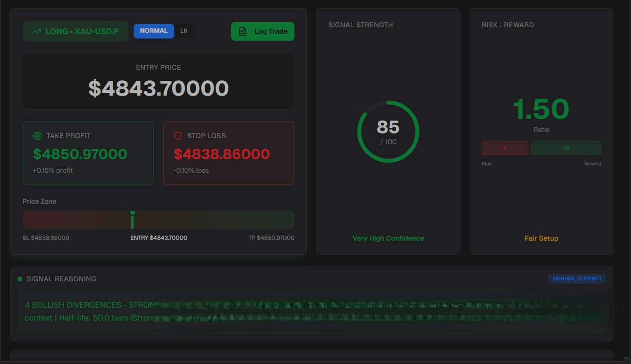Click the Very High Confidence label
This screenshot has height=364, width=631.
tap(388, 238)
